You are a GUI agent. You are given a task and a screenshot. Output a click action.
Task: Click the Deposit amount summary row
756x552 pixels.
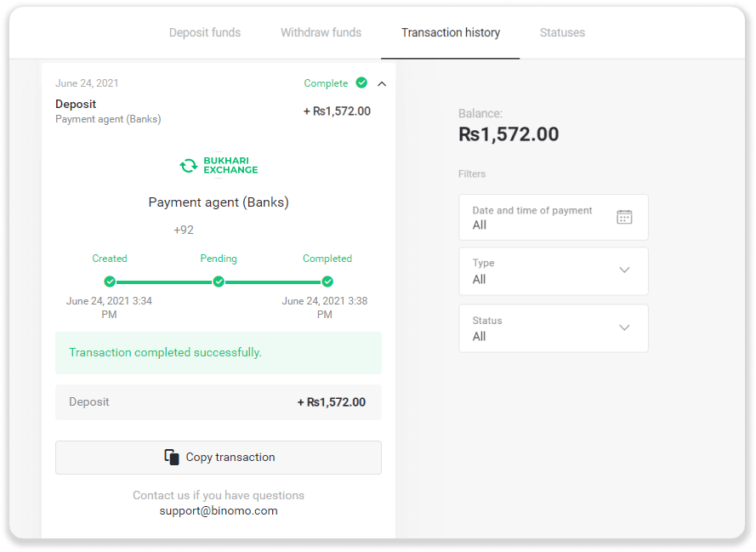pos(219,402)
